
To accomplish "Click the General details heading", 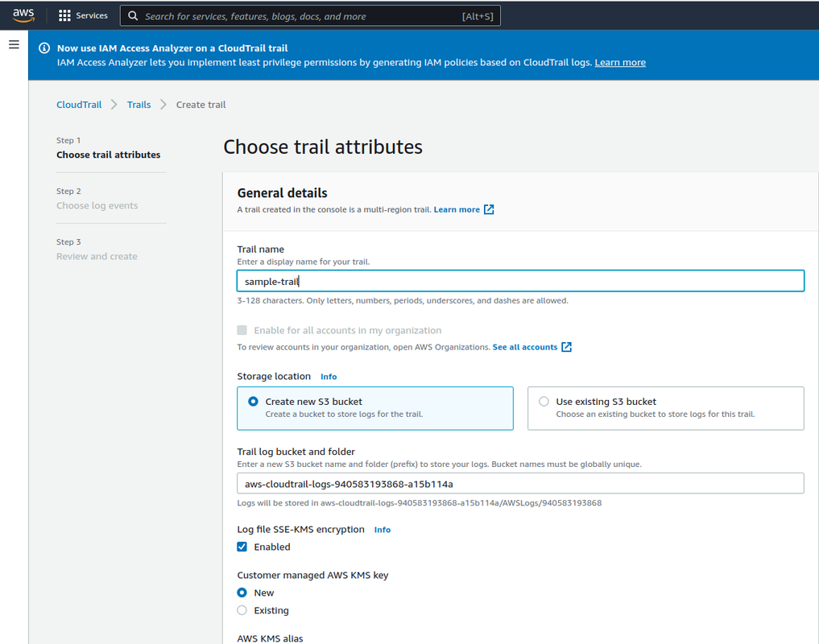I will [x=282, y=192].
